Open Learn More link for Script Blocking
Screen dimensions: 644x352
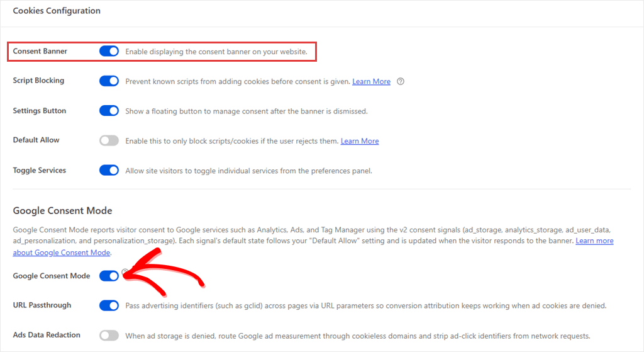pos(371,81)
